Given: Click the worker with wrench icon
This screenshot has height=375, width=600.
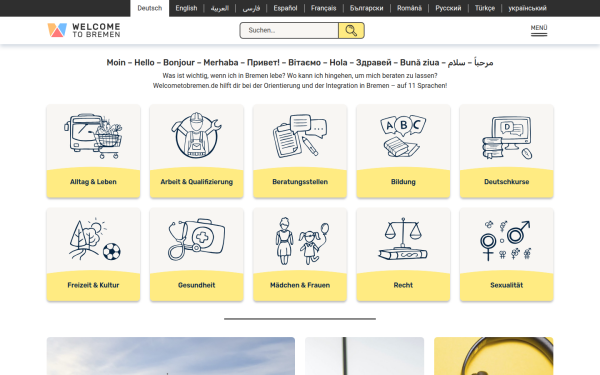Looking at the screenshot, I should [x=196, y=135].
